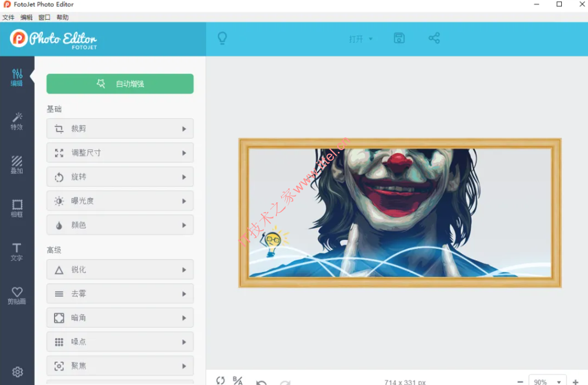Expand the 锐化 row arrow

click(x=184, y=270)
